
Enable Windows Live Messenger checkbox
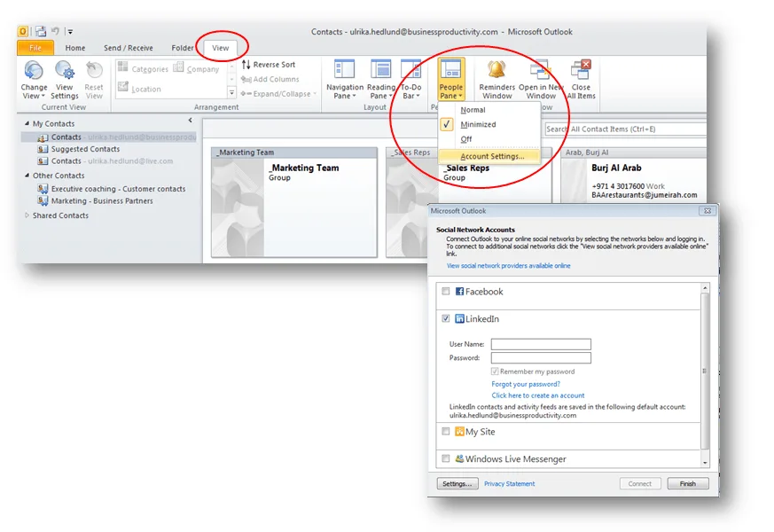point(446,458)
